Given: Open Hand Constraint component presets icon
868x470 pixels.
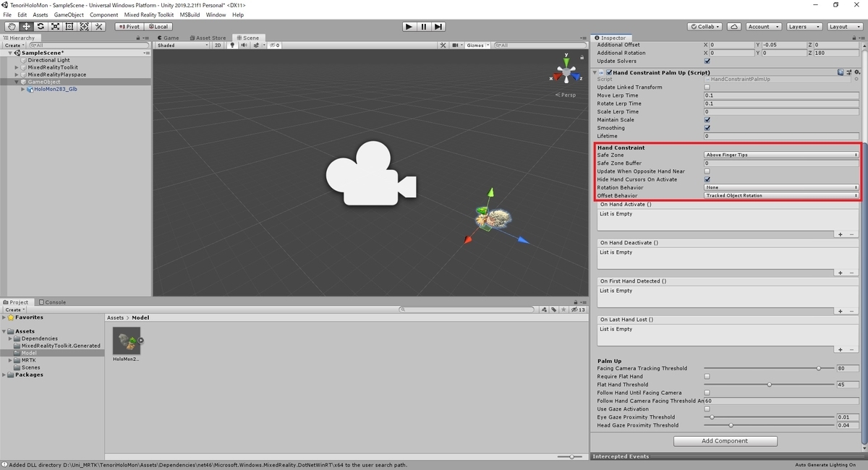Looking at the screenshot, I should (848, 72).
